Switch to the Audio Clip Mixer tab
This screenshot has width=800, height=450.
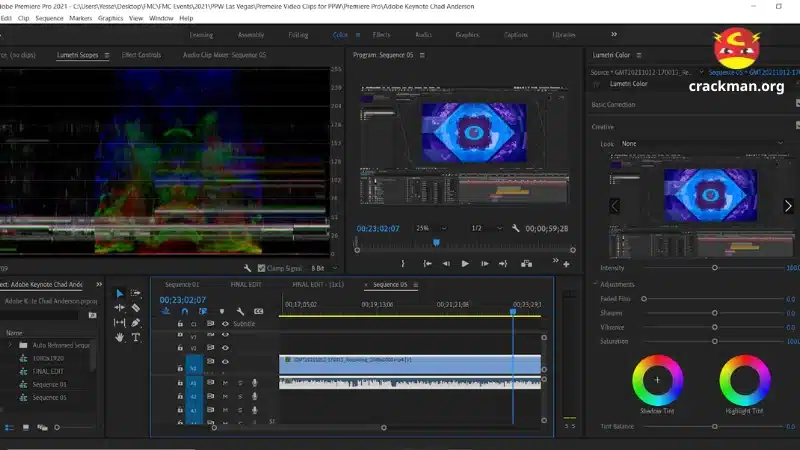(x=224, y=55)
